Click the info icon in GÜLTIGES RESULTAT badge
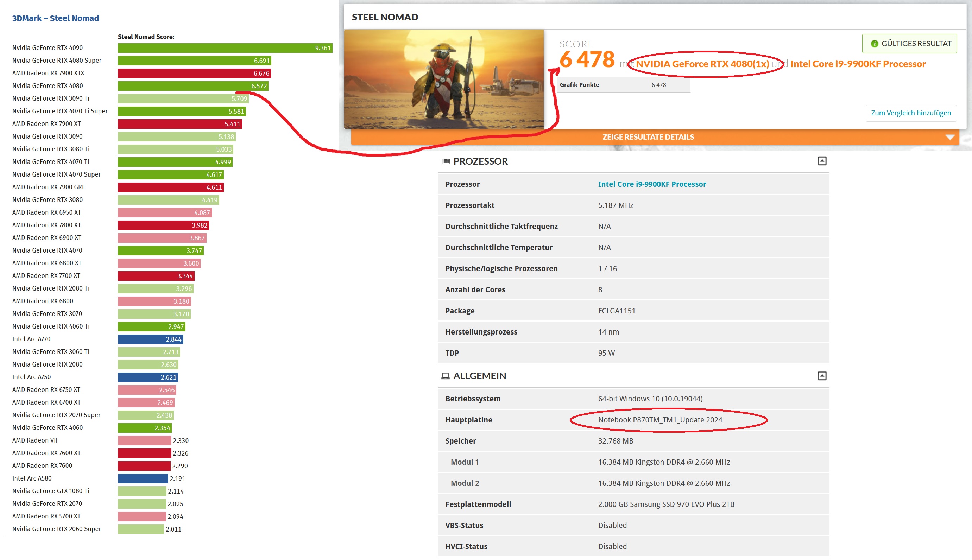 click(x=874, y=44)
